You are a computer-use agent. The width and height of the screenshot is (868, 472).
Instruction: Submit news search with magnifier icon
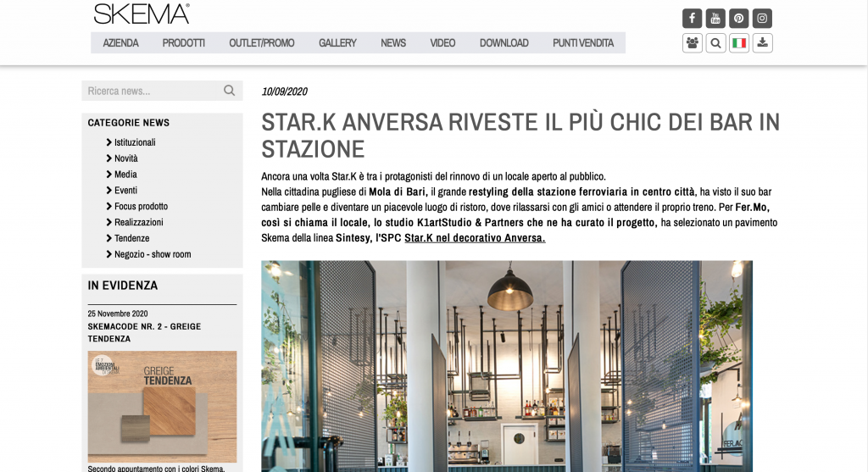(x=229, y=91)
